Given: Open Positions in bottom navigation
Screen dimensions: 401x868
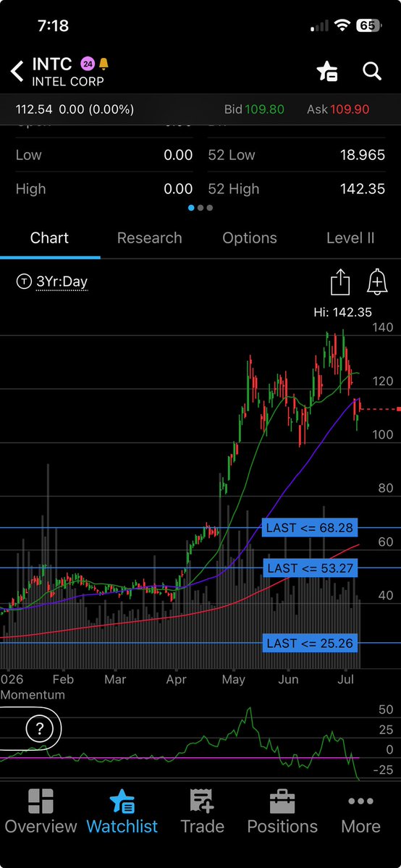Looking at the screenshot, I should click(282, 812).
